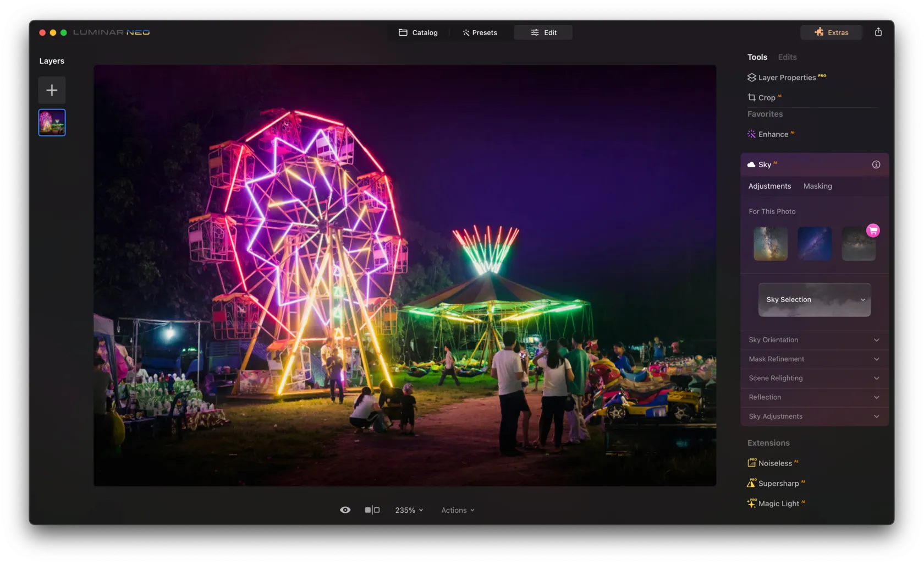Click the Extras button
Screen dimensions: 924x564
click(x=831, y=32)
